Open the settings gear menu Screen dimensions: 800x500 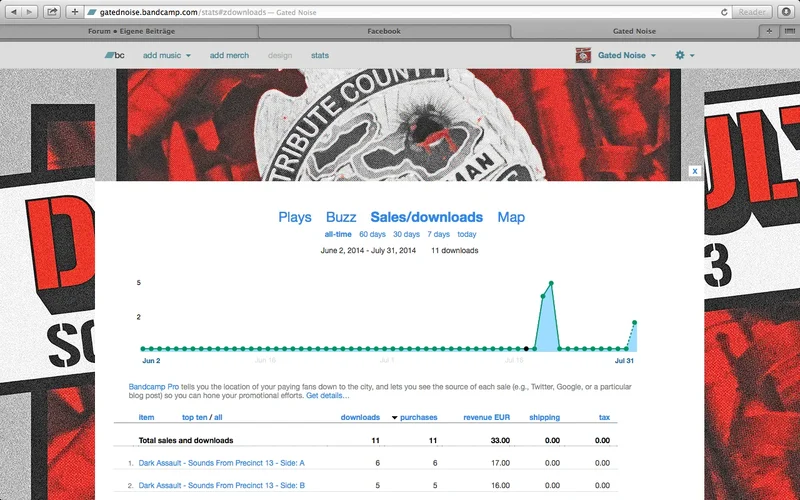[680, 55]
